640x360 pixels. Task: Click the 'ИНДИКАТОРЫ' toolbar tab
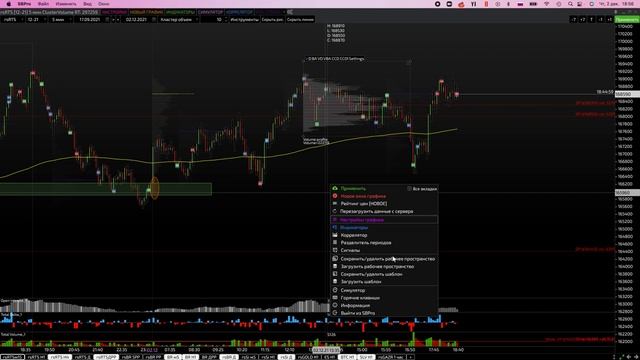(180, 12)
